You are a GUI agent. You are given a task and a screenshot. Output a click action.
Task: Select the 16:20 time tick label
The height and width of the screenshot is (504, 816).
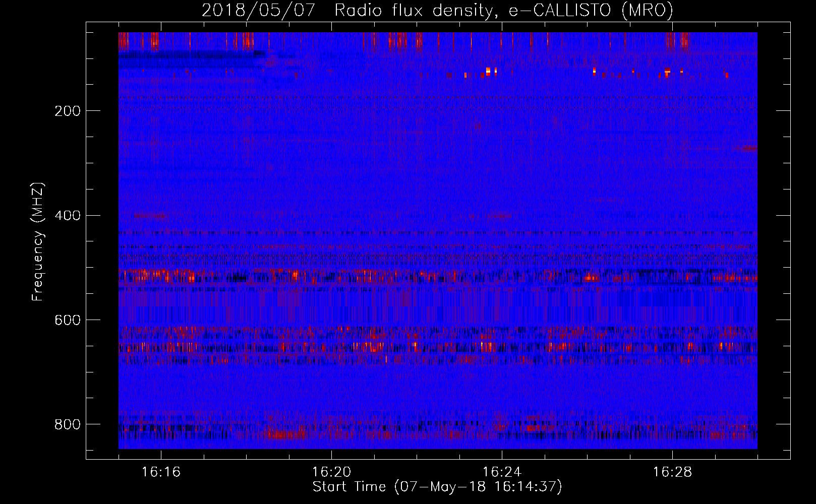click(x=331, y=472)
